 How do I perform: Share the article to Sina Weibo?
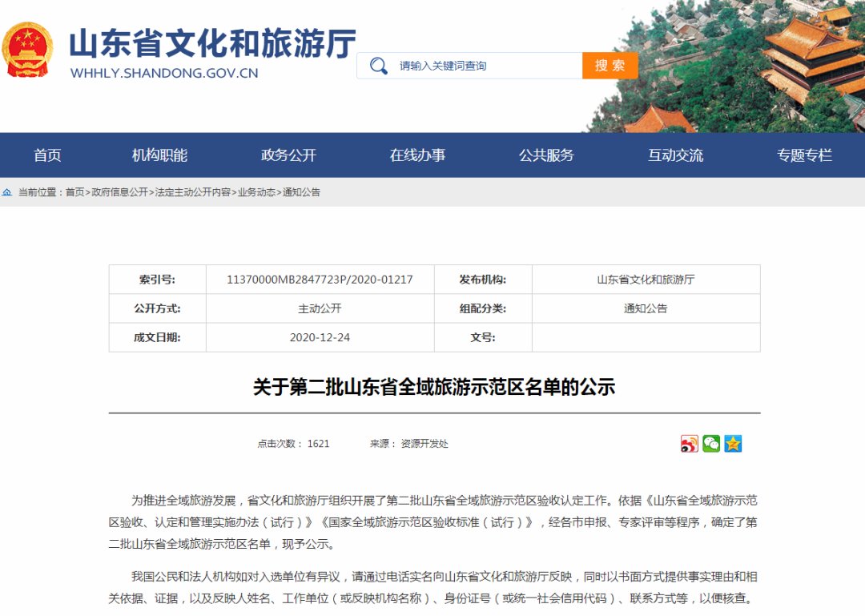pyautogui.click(x=690, y=444)
